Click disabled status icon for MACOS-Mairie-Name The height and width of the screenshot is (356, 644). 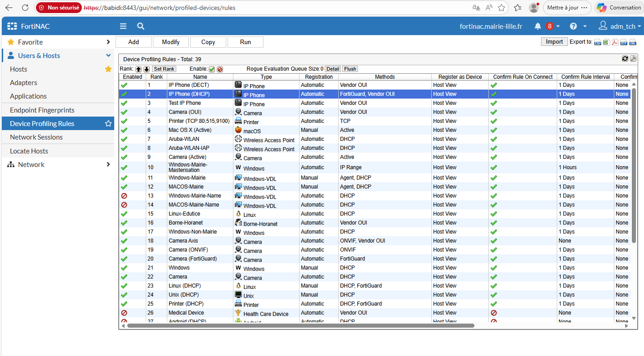click(x=125, y=205)
